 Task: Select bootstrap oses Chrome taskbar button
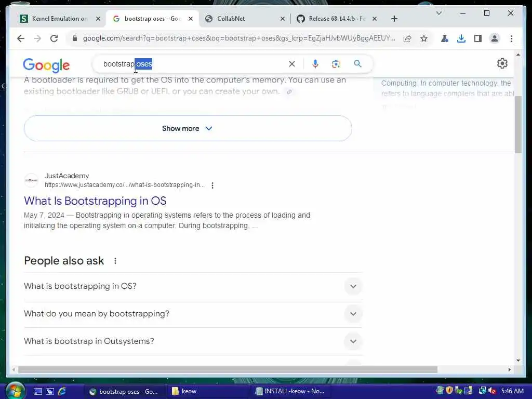124,391
